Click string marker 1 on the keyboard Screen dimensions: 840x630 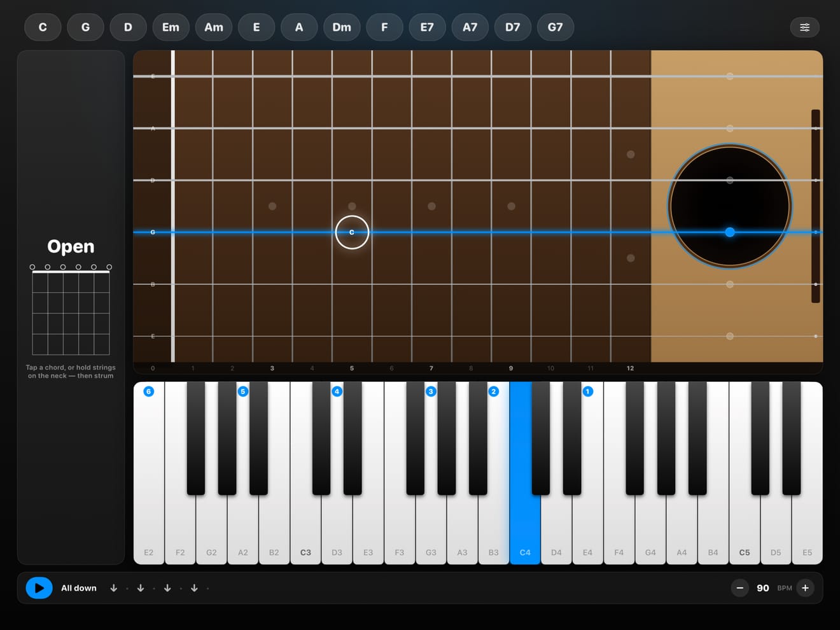[x=588, y=391]
